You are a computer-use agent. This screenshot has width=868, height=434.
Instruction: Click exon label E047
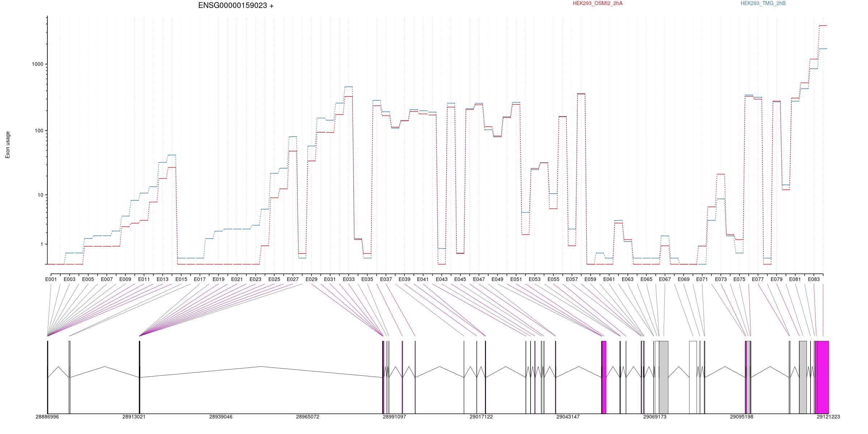click(x=479, y=279)
